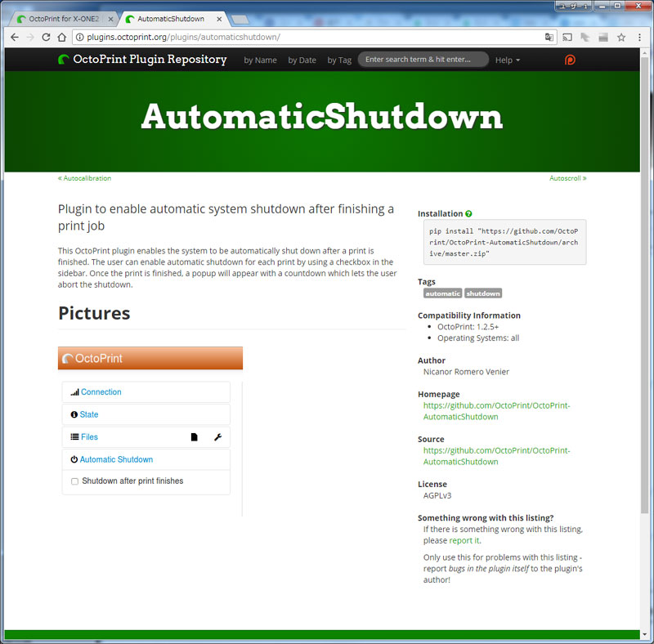Click the vertical page scrollbar

coord(644,284)
